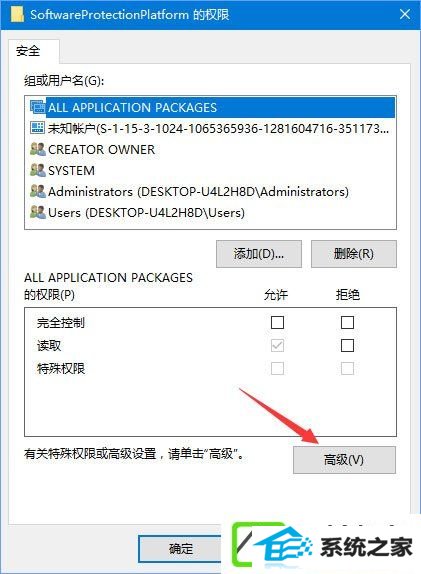Click the CREATOR OWNER users icon
Viewport: 421px width, 574px height.
[x=37, y=149]
